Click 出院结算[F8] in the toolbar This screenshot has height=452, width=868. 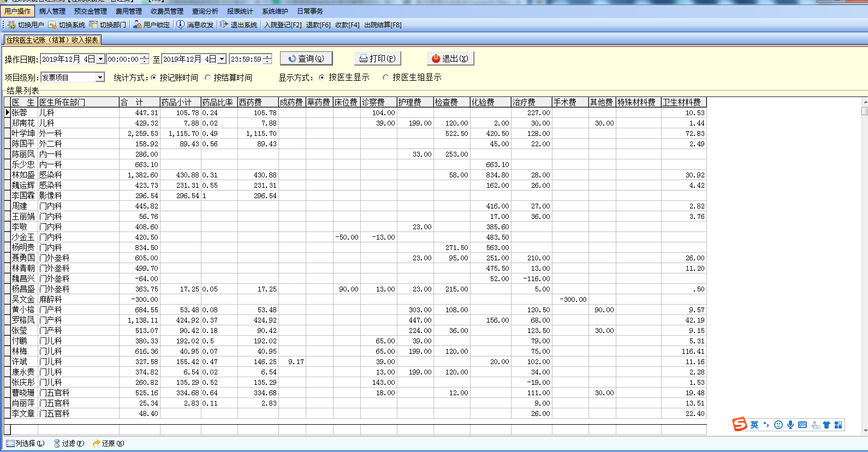click(383, 25)
